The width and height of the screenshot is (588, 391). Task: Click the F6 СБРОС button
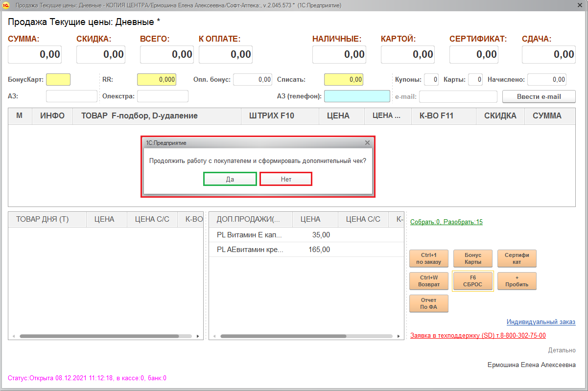pyautogui.click(x=472, y=281)
